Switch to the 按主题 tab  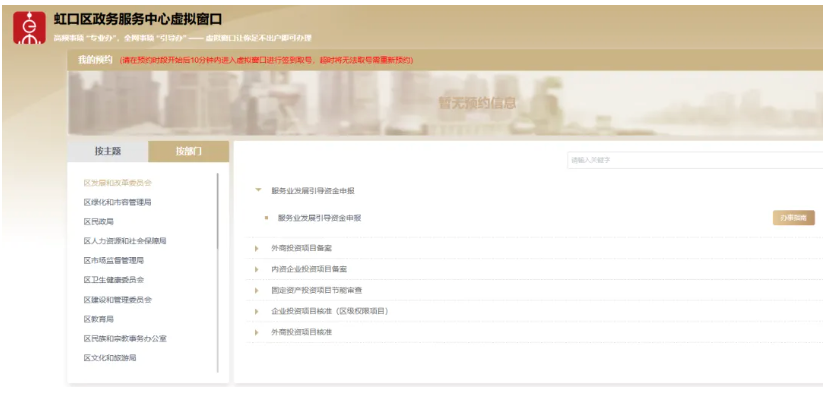point(108,151)
